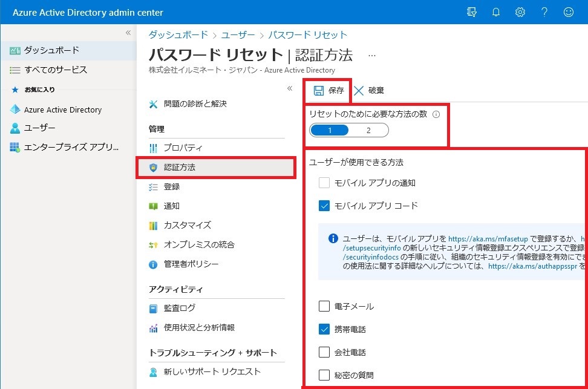
Task: Open the /securityinfodocs link
Action: pyautogui.click(x=370, y=257)
